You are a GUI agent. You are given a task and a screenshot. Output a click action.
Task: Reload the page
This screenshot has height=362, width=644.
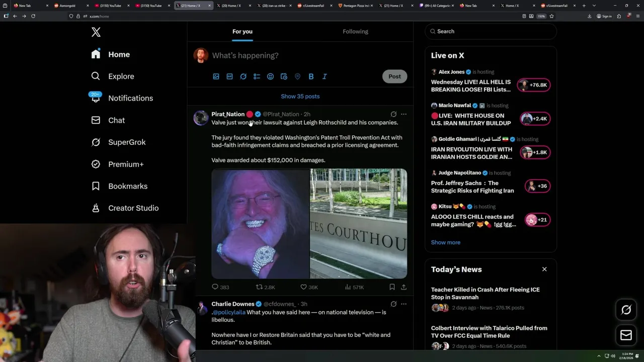pos(33,16)
